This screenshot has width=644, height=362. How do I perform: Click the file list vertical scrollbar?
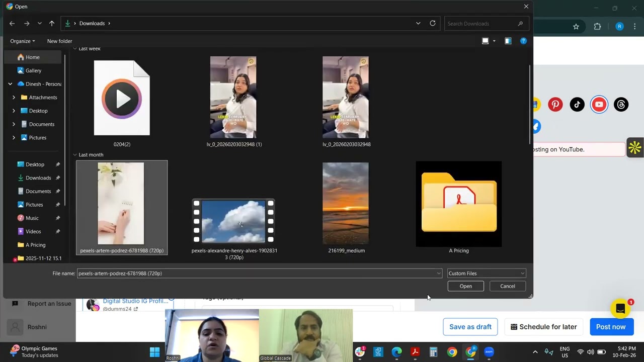pyautogui.click(x=529, y=104)
